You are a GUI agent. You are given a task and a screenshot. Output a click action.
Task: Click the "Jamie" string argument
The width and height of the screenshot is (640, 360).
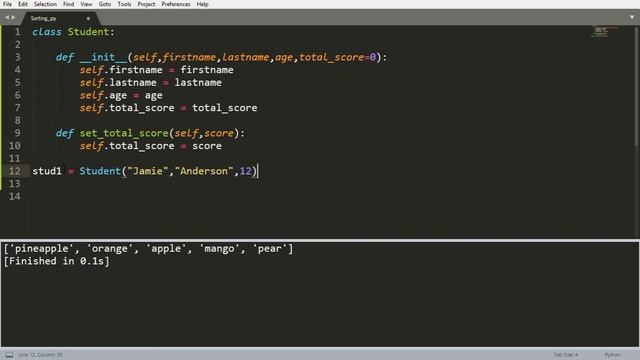click(x=148, y=171)
